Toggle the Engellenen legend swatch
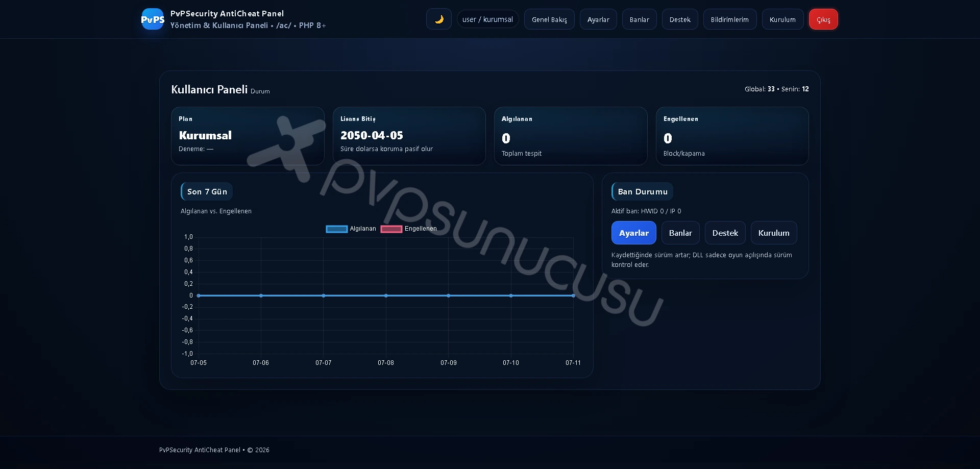 [x=391, y=229]
